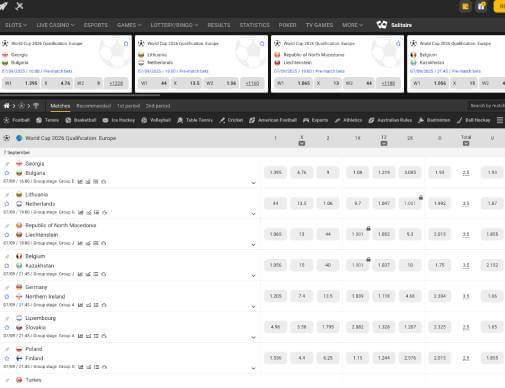Screen dimensions: 505x388
Task: Click the yellow square icon beside the gift
Action: (x=465, y=6)
